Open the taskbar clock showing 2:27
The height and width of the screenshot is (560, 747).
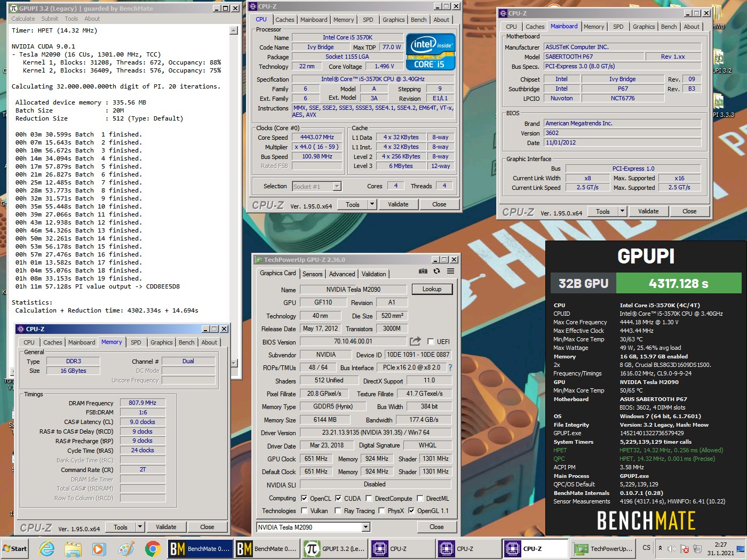(720, 548)
